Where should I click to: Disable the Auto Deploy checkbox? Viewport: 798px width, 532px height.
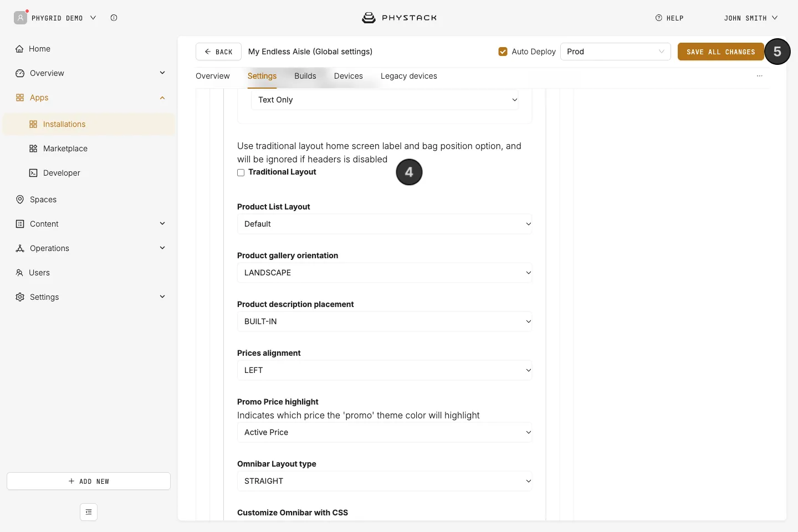click(x=503, y=52)
